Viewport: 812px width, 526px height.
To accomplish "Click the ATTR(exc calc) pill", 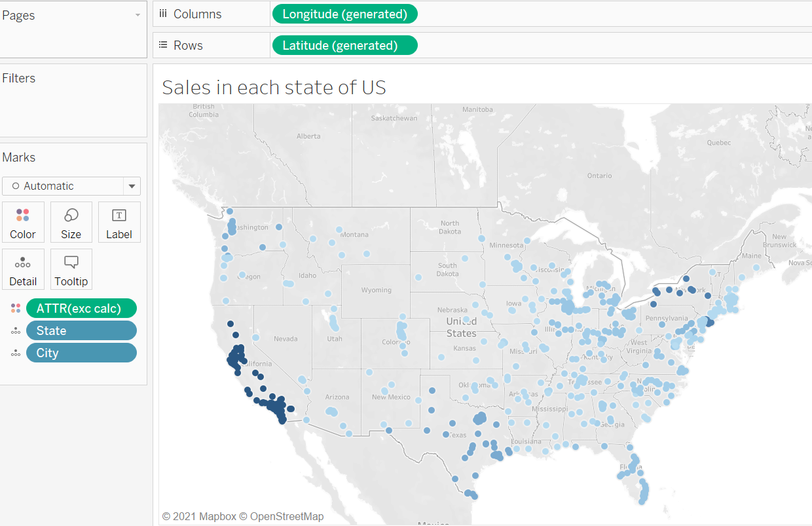I will tap(81, 308).
